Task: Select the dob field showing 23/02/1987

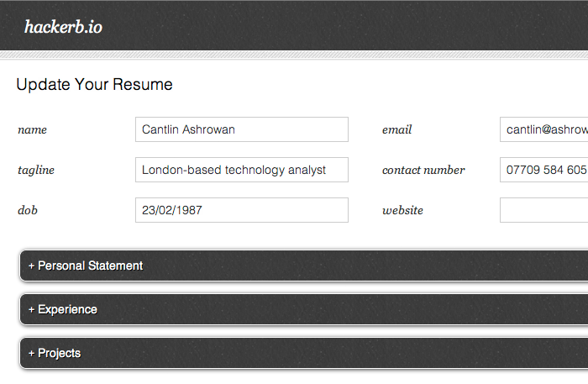Action: pos(242,210)
